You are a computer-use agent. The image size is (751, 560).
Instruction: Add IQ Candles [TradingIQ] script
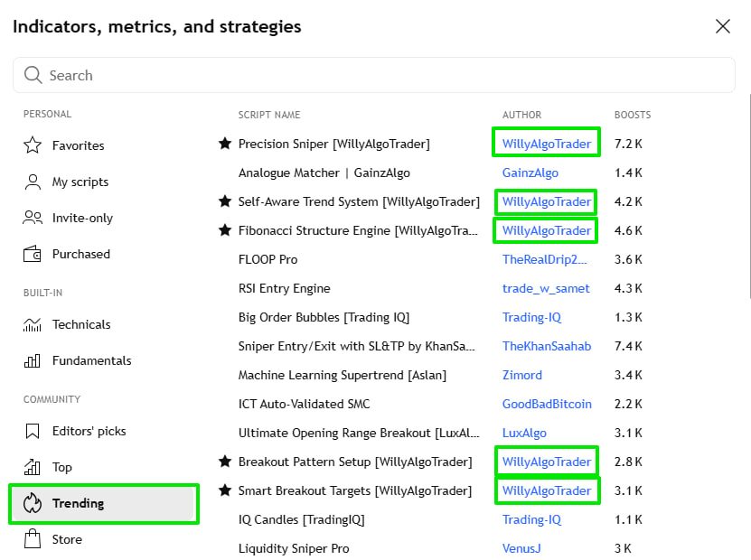click(301, 519)
